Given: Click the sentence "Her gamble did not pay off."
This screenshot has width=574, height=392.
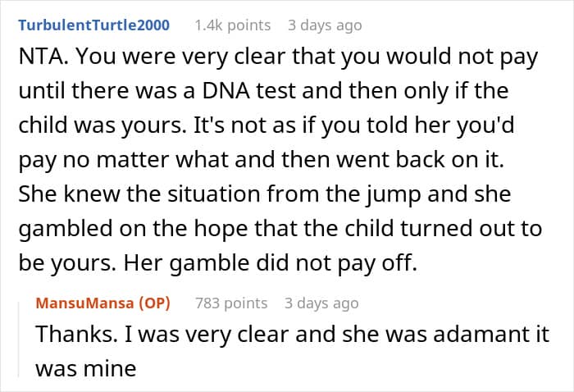Looking at the screenshot, I should [x=271, y=263].
